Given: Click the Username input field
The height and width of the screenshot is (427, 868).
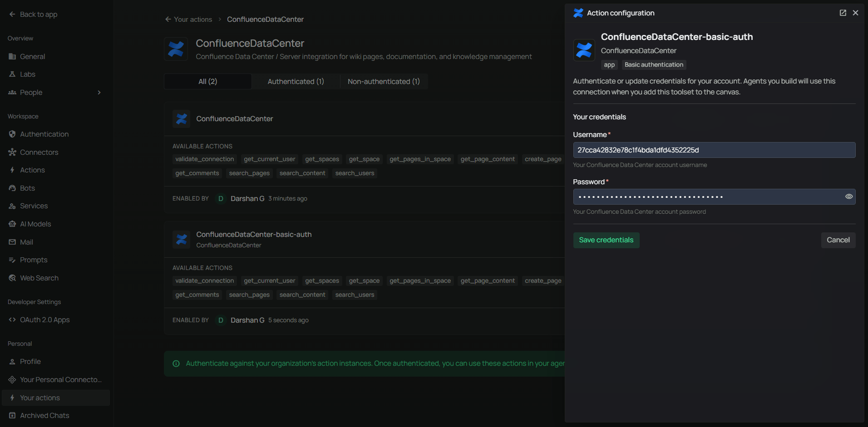Looking at the screenshot, I should 714,150.
